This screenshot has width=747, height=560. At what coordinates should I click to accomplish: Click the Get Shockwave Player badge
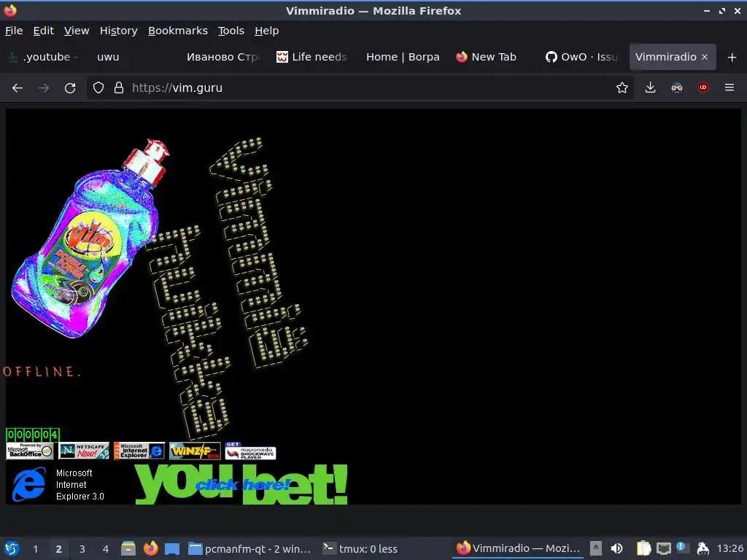point(251,451)
